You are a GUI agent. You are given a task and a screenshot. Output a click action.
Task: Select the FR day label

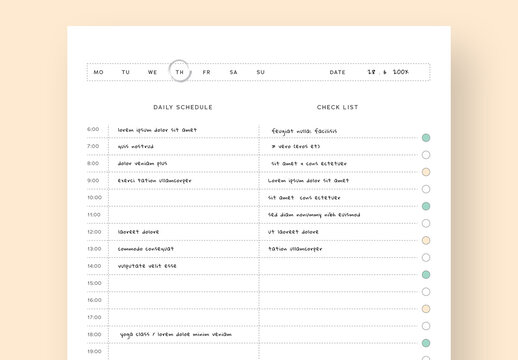click(206, 72)
